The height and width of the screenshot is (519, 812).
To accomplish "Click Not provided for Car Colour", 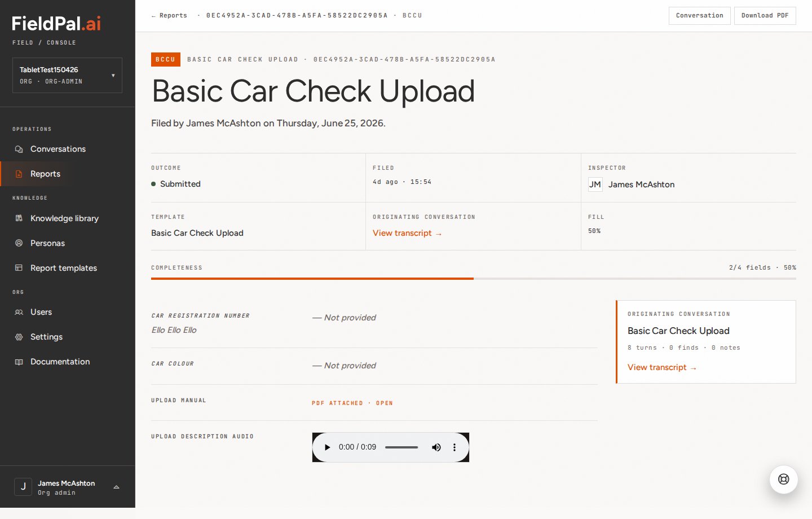I will (x=345, y=366).
